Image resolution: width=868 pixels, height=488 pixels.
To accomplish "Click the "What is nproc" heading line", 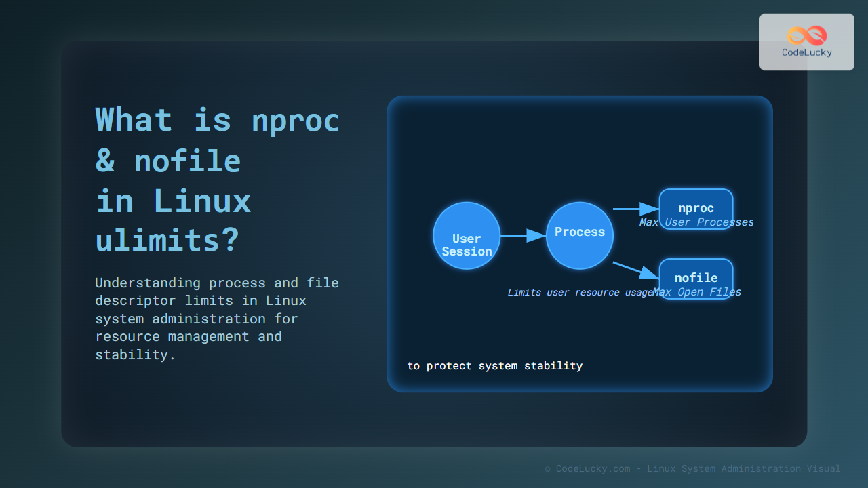I will (x=217, y=121).
